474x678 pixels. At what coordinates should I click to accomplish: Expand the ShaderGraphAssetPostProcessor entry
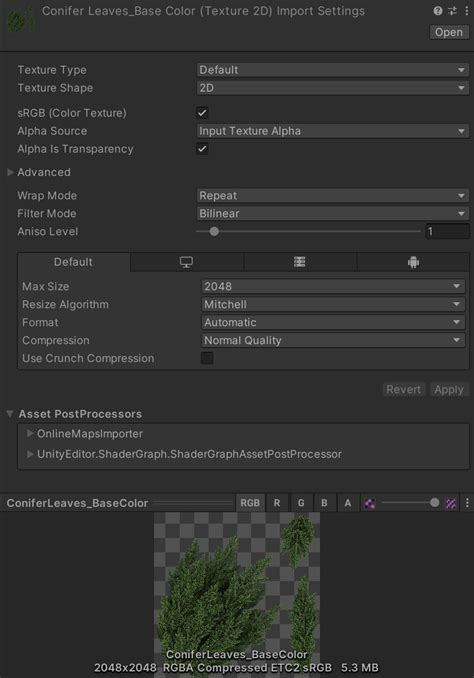(30, 454)
